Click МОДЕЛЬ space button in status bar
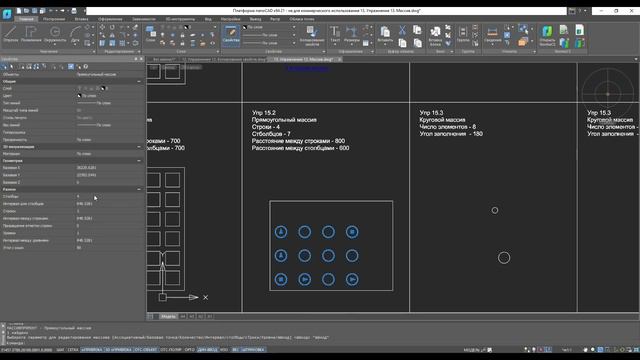 point(471,350)
